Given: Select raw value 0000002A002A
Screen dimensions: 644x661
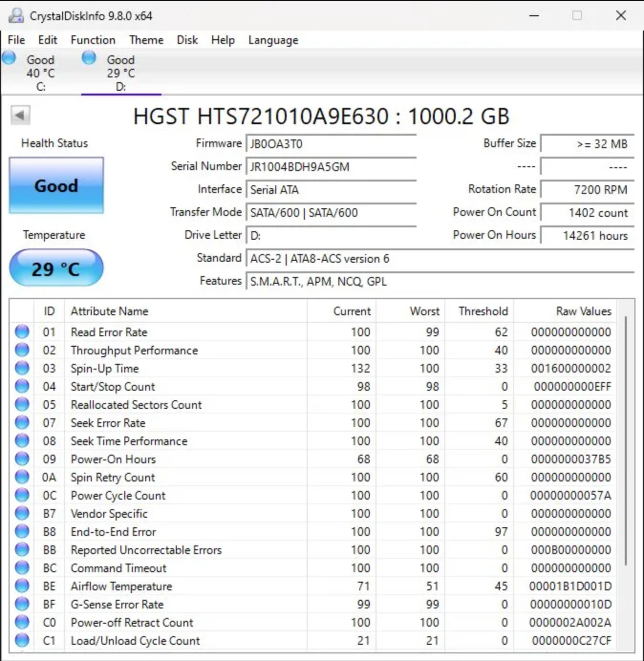Looking at the screenshot, I should (x=570, y=622).
